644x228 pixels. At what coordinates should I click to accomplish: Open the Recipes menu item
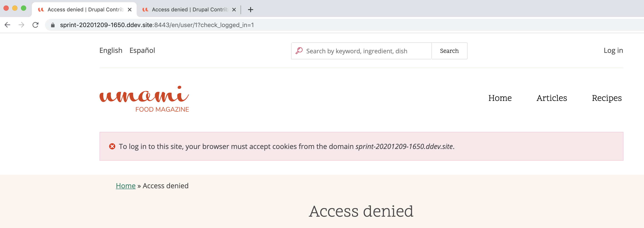(606, 98)
